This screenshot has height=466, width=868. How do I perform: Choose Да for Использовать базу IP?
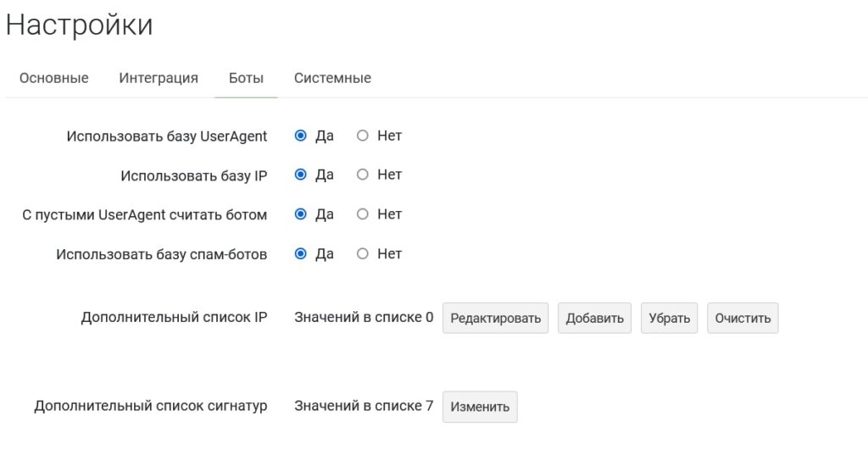301,175
